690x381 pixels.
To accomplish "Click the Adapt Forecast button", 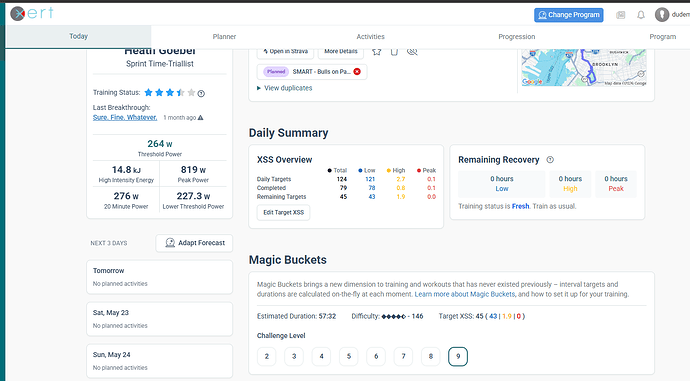I will click(x=194, y=243).
